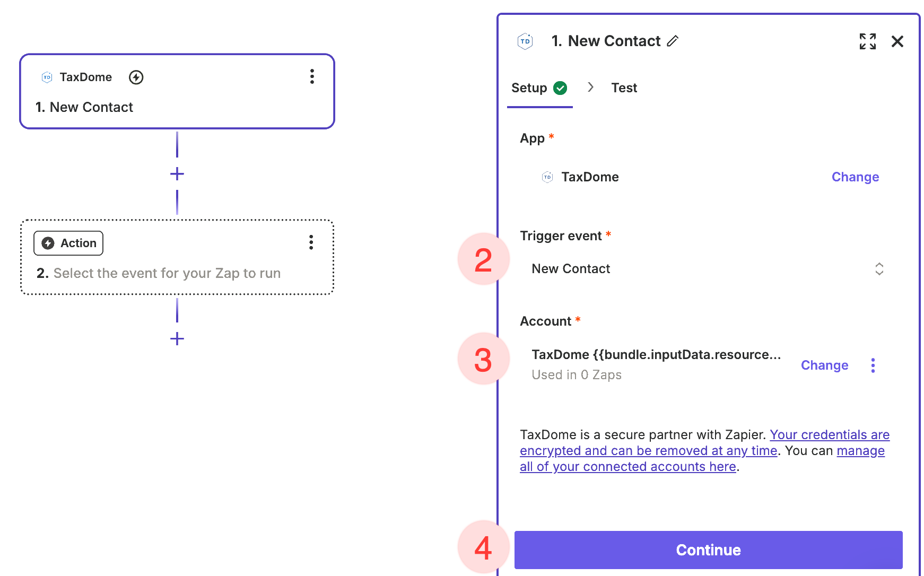Viewport: 924px width, 576px height.
Task: Switch to the Test tab
Action: pyautogui.click(x=624, y=88)
